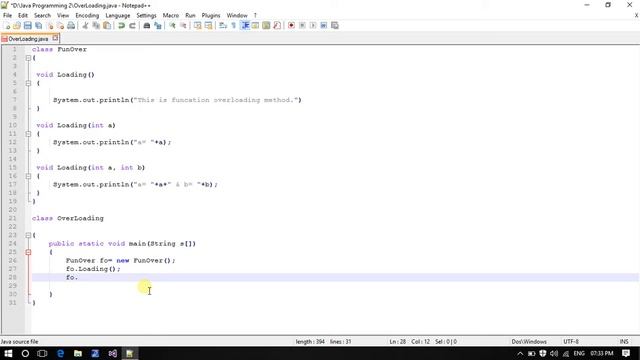Screen dimensions: 640x360
Task: Print the document with the Print icon
Action: [71, 25]
